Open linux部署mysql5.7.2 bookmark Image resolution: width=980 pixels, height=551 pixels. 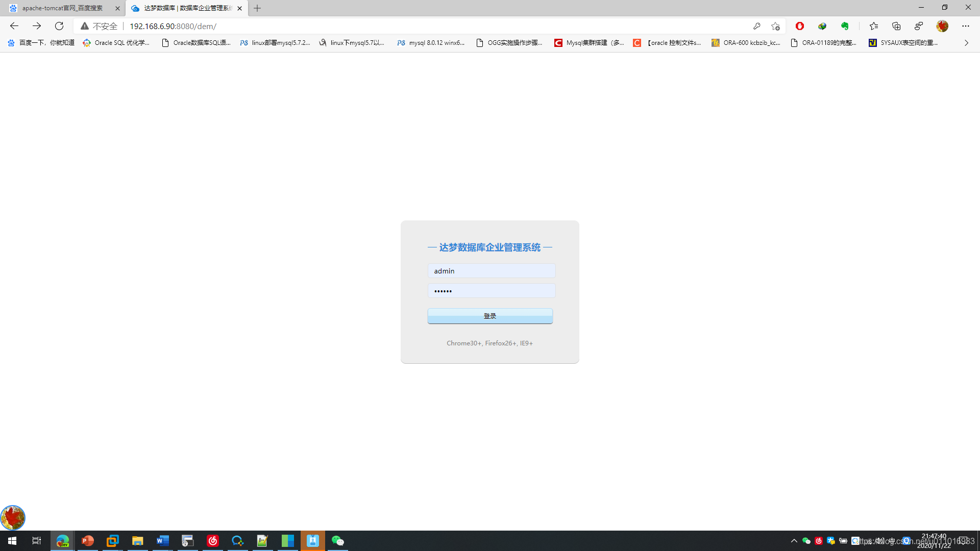(275, 43)
